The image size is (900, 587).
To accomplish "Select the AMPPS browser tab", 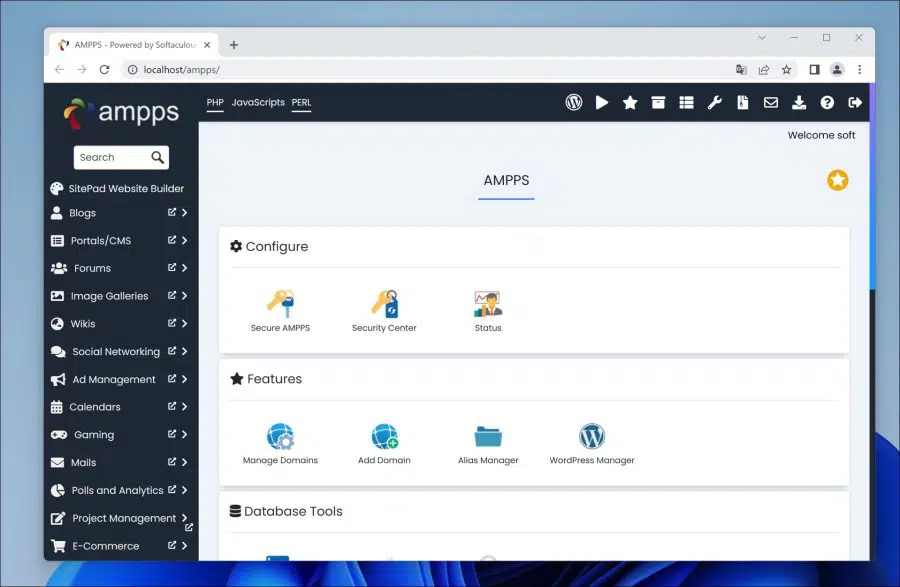I will pyautogui.click(x=134, y=45).
